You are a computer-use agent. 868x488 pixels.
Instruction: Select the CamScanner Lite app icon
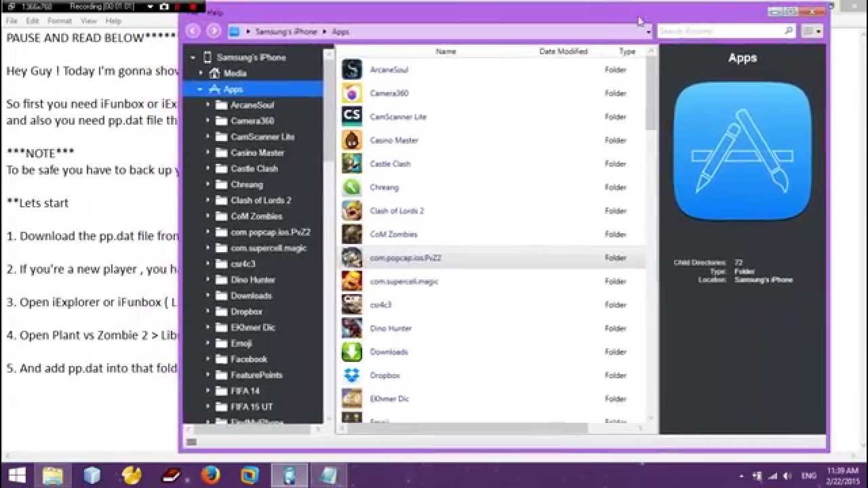[352, 117]
